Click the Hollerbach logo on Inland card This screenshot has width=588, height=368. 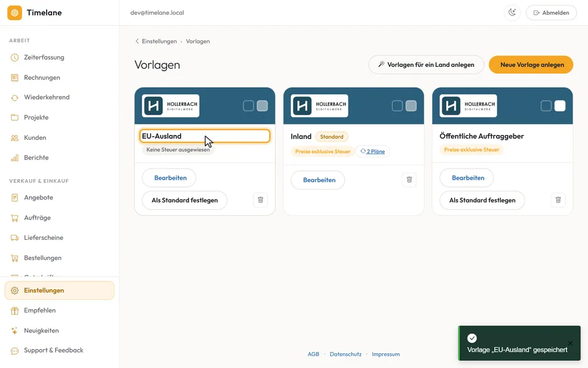(320, 106)
